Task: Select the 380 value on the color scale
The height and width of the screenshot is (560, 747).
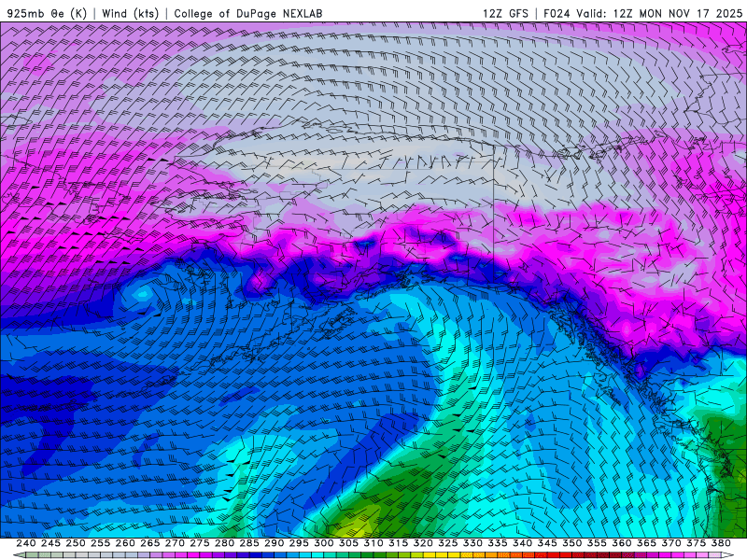Action: coord(720,543)
